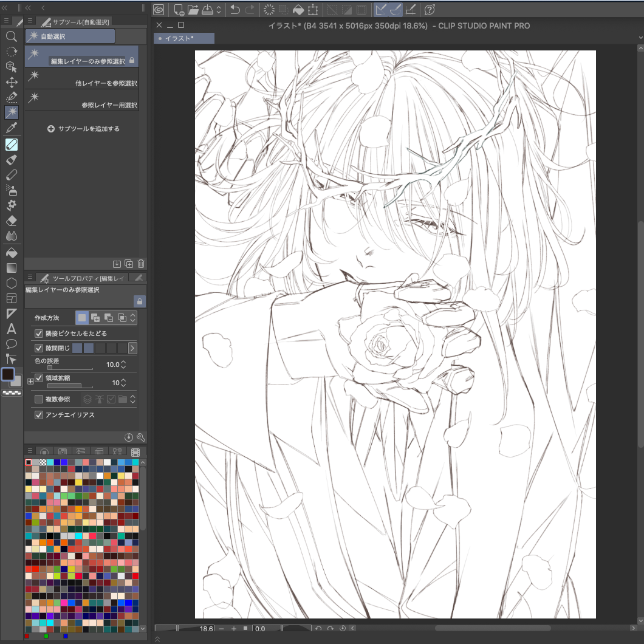The image size is (644, 644).
Task: Adjust the 色の誤差 slider
Action: tap(70, 368)
